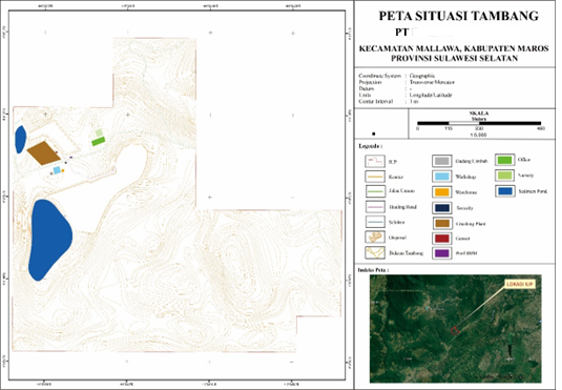Select the brown Crushing Plant swatch
Image resolution: width=562 pixels, height=390 pixels.
(x=442, y=223)
